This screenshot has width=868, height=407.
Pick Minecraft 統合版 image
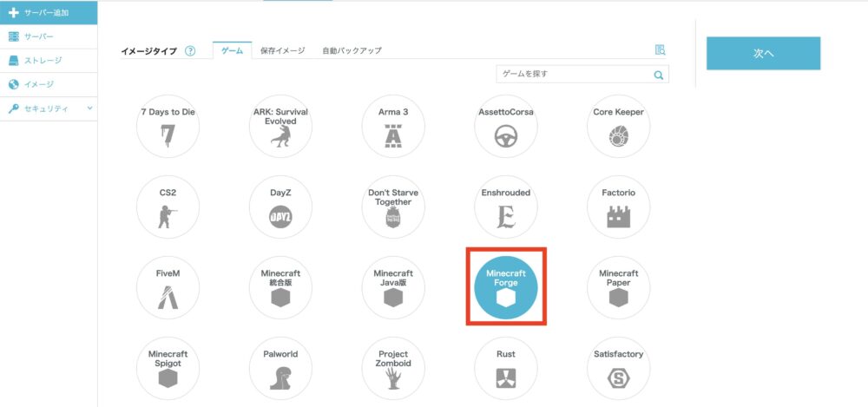pos(280,287)
